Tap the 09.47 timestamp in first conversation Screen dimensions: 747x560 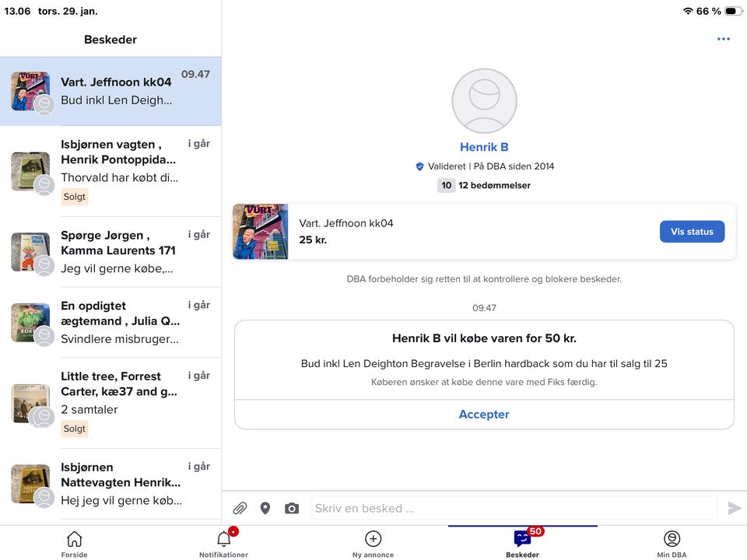(x=195, y=75)
